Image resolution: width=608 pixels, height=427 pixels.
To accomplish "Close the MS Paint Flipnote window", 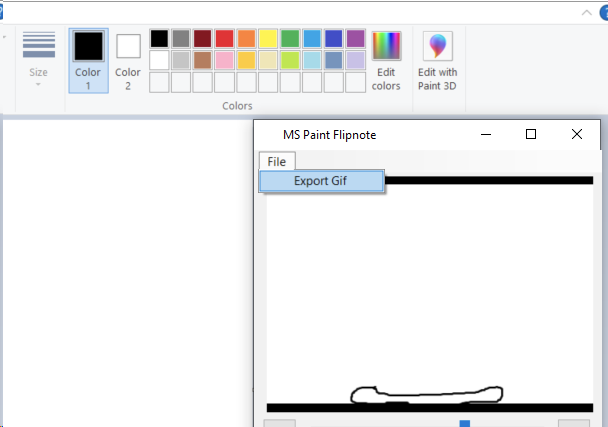I will [577, 134].
